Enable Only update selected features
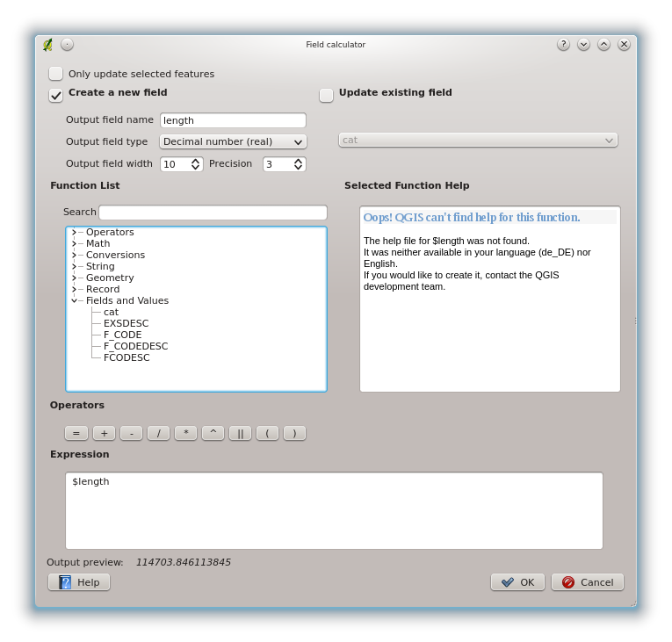Screen dimensions: 672x642 coord(56,74)
